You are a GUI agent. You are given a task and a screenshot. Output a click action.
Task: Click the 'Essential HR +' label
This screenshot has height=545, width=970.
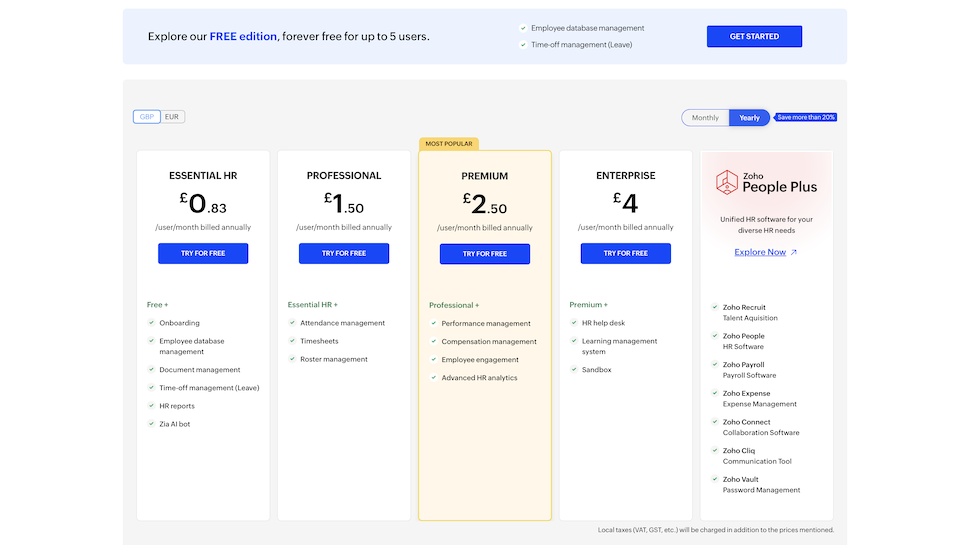312,304
